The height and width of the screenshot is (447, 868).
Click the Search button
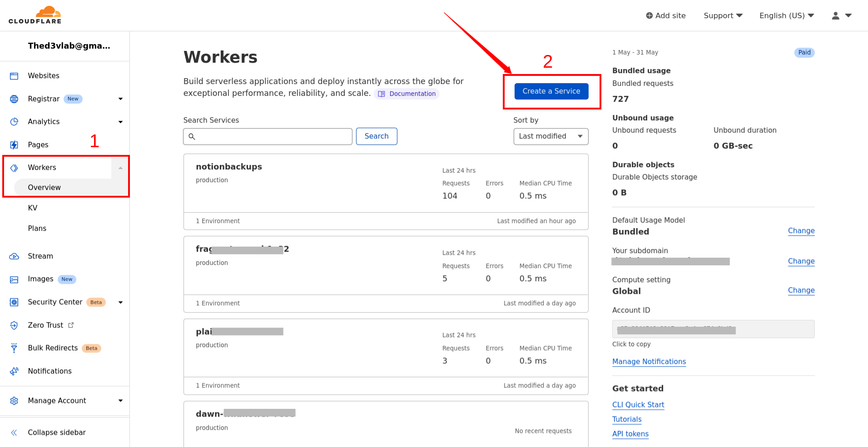pyautogui.click(x=377, y=136)
